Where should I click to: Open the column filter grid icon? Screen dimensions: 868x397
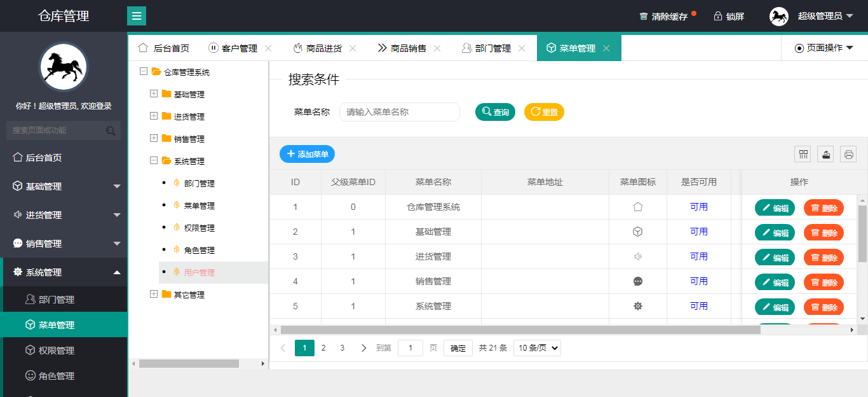point(803,154)
